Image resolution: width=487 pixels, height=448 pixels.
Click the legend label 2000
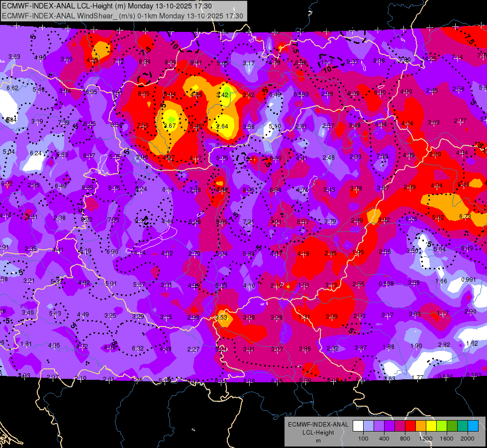468,439
